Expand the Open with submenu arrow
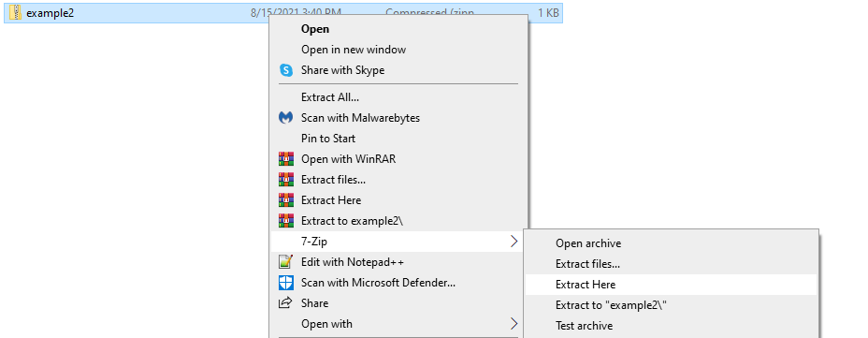Screen dimensions: 868x338 [514, 324]
